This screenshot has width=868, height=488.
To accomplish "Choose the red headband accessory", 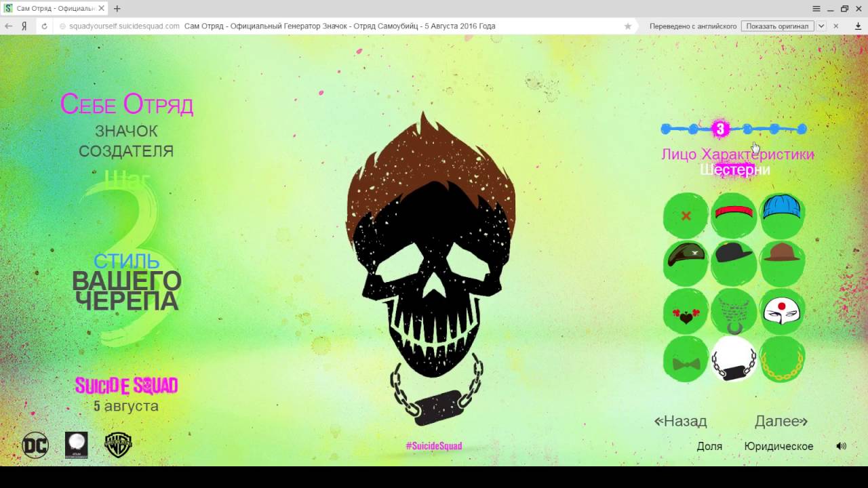I will point(734,216).
